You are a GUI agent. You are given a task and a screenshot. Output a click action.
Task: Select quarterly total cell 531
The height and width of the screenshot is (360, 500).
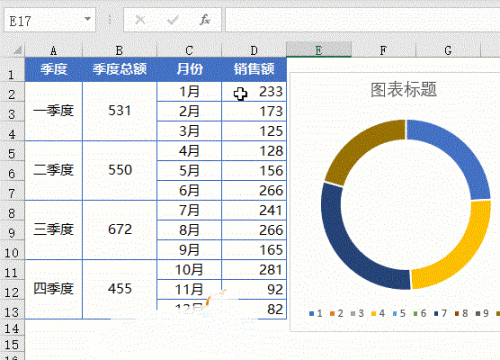coord(119,111)
